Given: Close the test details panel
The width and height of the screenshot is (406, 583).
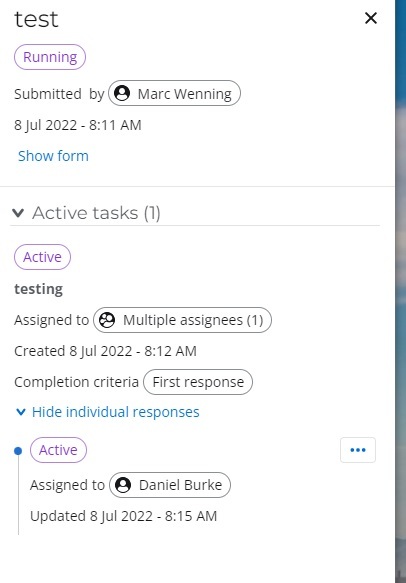Looking at the screenshot, I should pos(371,18).
